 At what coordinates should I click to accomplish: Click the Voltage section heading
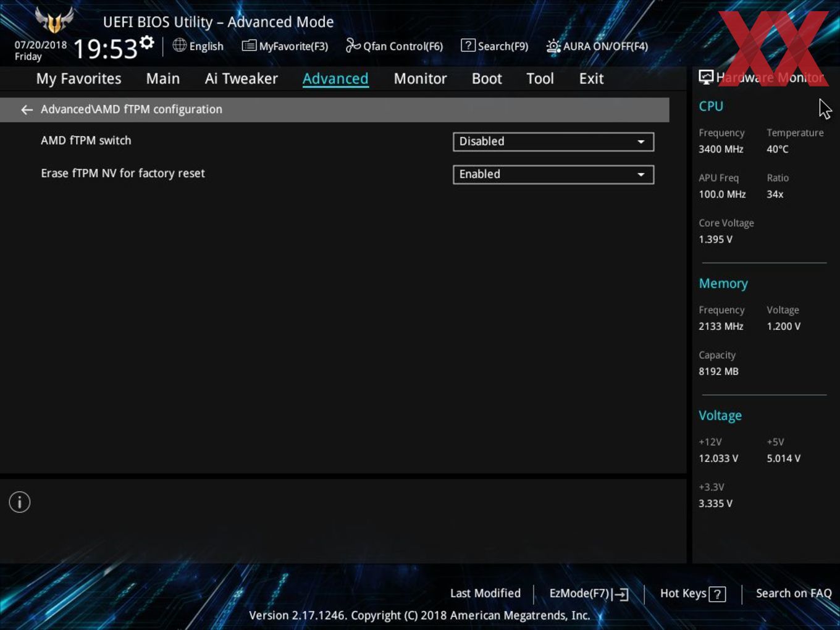(720, 416)
